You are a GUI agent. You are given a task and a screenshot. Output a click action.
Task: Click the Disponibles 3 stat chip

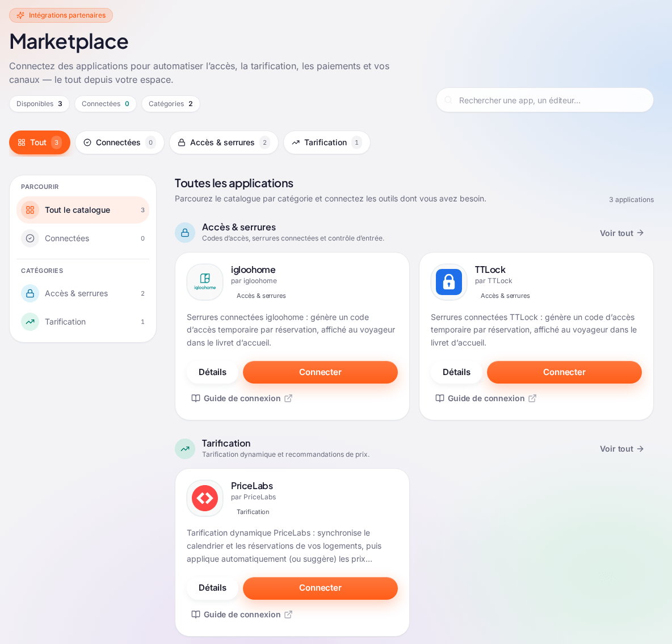click(39, 104)
